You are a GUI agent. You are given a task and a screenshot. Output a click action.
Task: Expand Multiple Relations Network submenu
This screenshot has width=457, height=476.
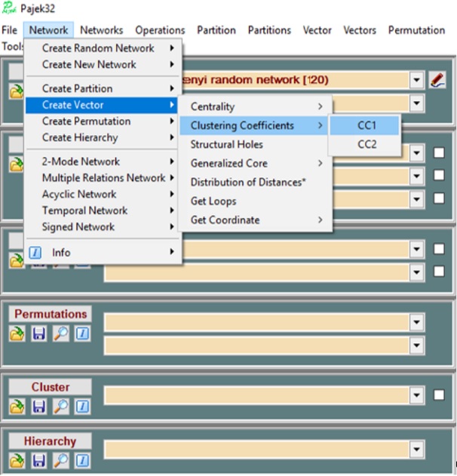click(103, 178)
